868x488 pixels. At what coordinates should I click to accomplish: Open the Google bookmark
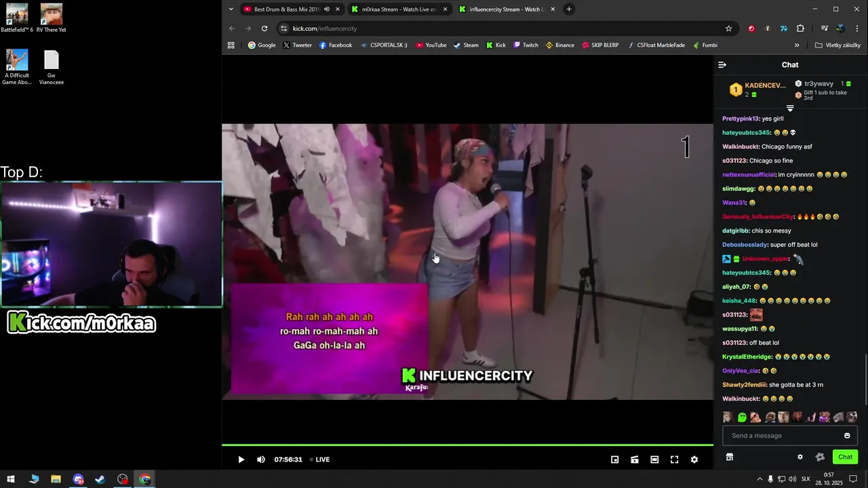pos(262,45)
